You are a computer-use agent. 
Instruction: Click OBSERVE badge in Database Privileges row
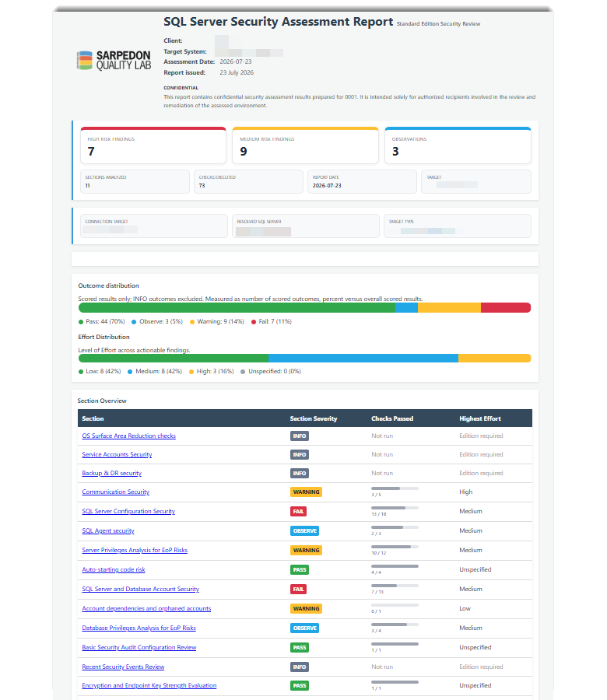point(304,628)
